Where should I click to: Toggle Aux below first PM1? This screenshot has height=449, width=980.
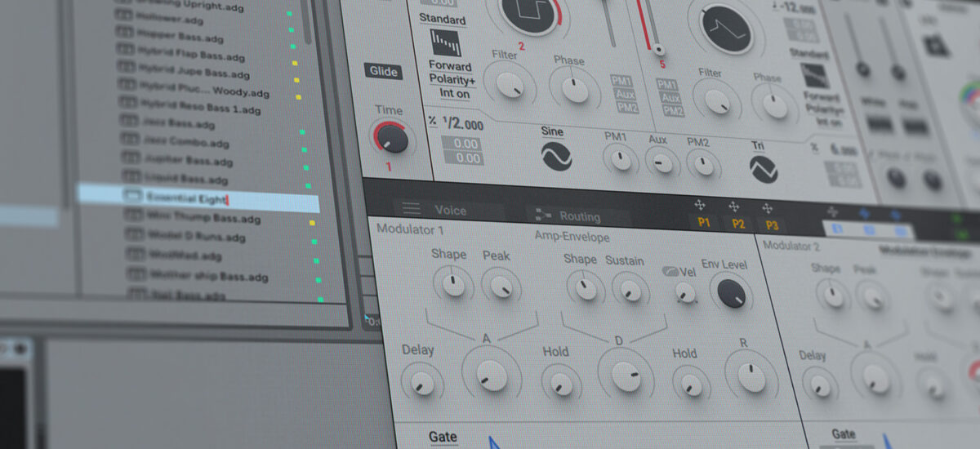pyautogui.click(x=625, y=95)
